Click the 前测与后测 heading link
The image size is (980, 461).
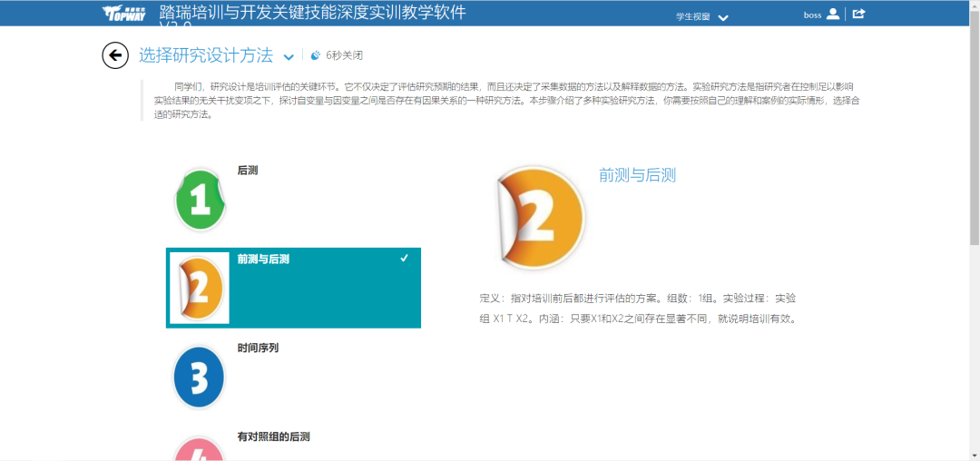point(637,174)
